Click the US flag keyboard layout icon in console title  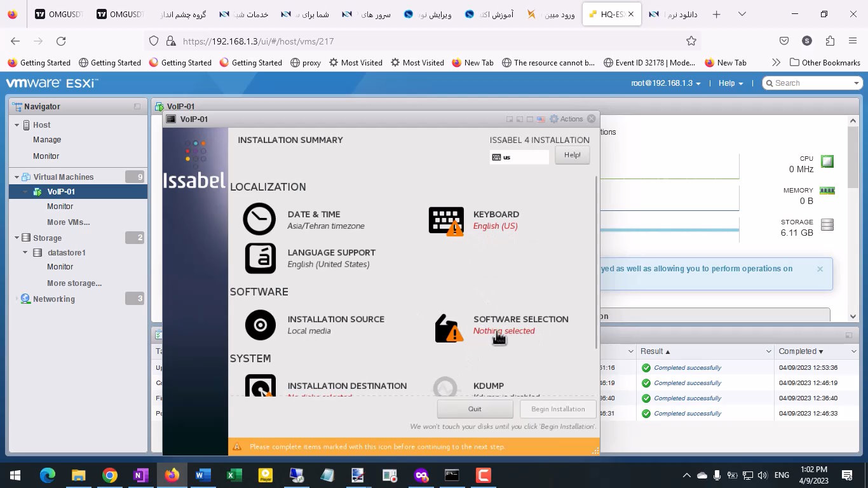(x=541, y=119)
